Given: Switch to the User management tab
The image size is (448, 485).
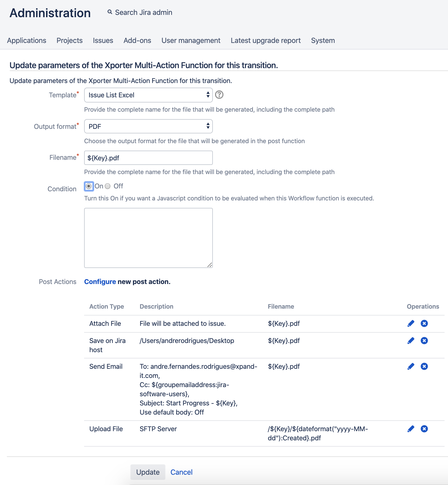Looking at the screenshot, I should click(x=191, y=41).
